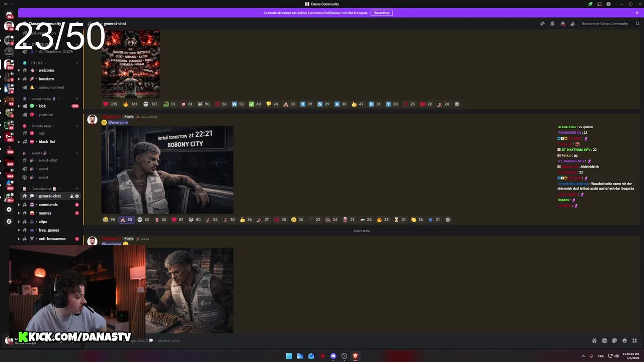The width and height of the screenshot is (644, 362).
Task: Open the wolf poster image attachment
Action: [131, 64]
